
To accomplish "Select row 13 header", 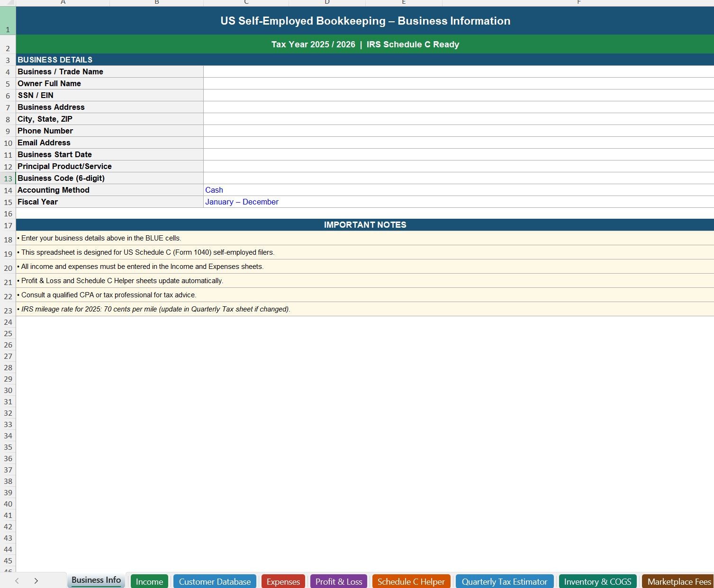I will point(8,178).
